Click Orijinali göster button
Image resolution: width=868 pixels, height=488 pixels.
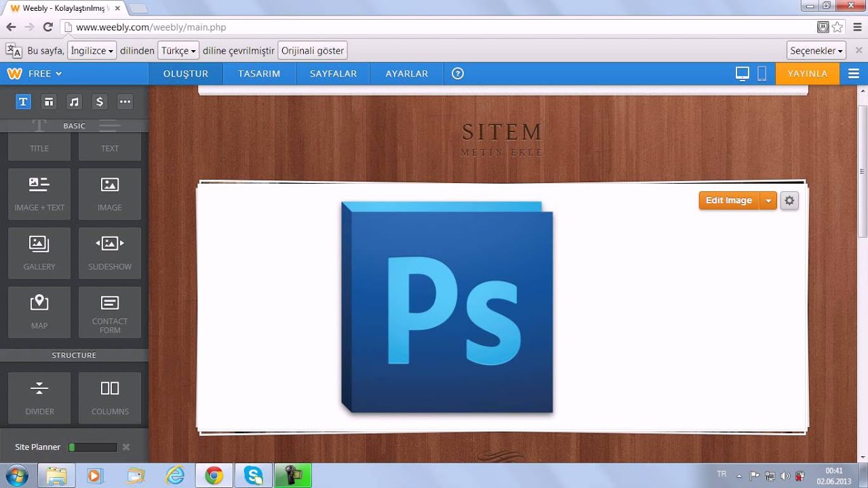click(313, 51)
